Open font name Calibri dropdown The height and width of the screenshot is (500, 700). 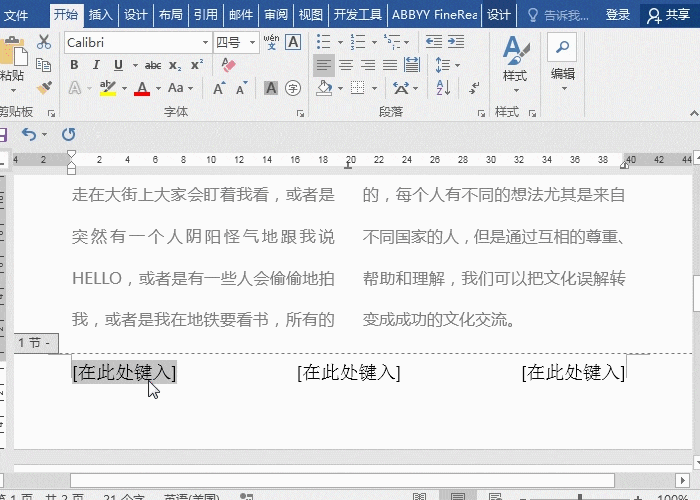[x=205, y=42]
